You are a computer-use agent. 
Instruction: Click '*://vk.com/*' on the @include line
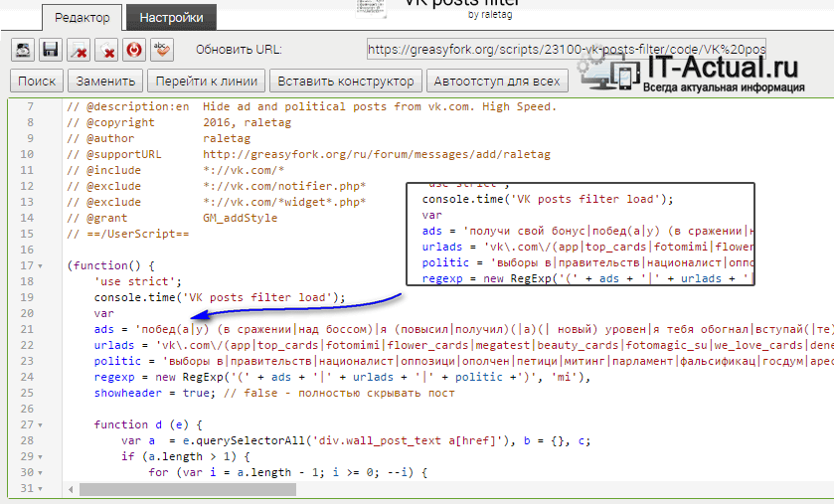coord(244,170)
